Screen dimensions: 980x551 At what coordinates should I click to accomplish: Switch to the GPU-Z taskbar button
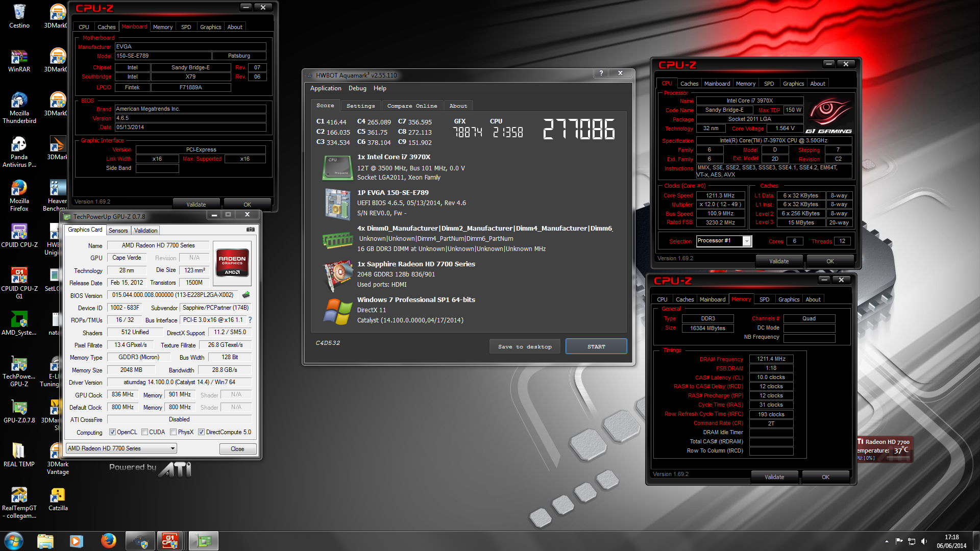click(203, 541)
